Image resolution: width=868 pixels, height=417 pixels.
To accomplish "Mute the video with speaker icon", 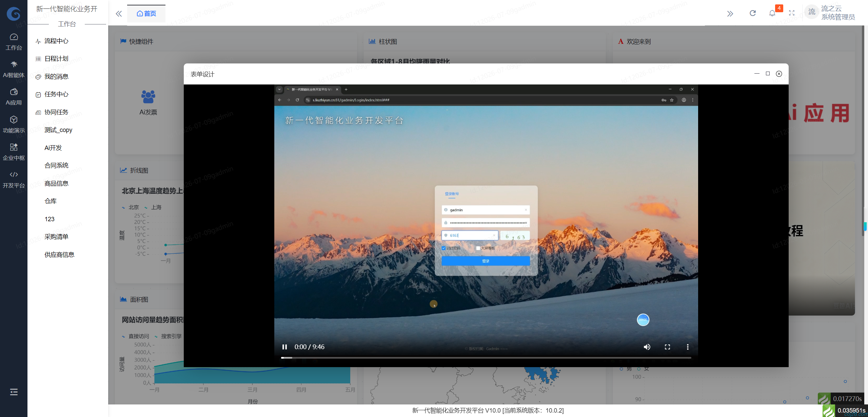I will tap(647, 347).
